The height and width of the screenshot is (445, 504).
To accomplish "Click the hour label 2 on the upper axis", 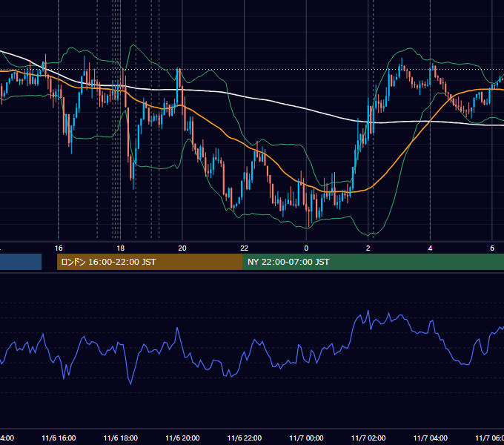I will (368, 248).
